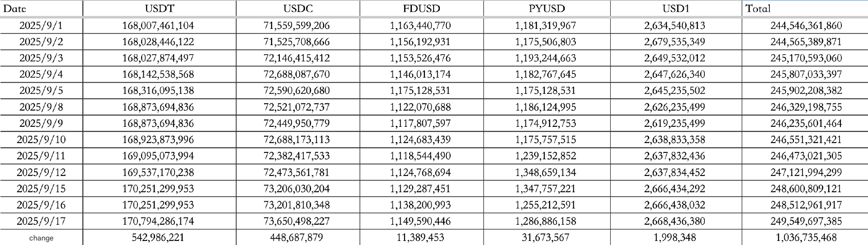Select the USDC column header

coord(297,9)
